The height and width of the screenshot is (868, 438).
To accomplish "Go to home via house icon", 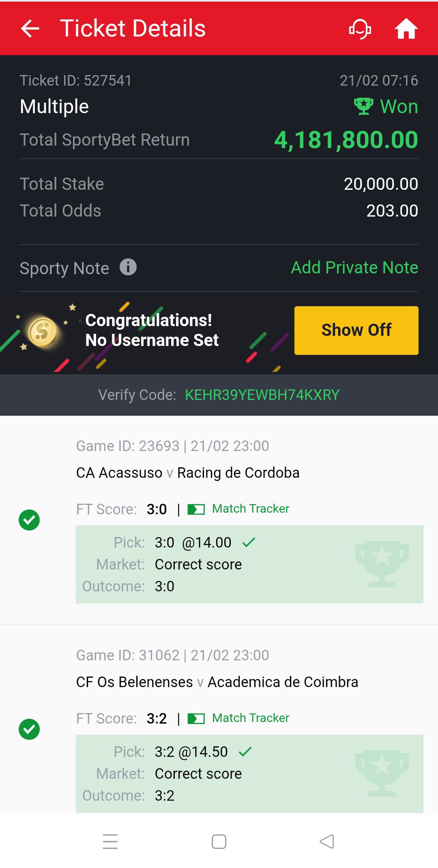I will pyautogui.click(x=406, y=29).
